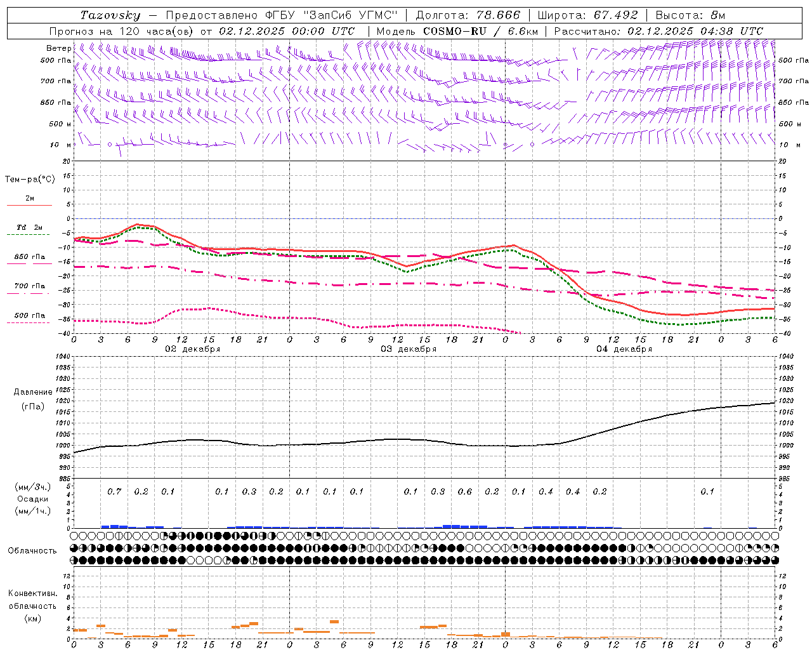Click the latitude value "Широта: 67.492"
Image resolution: width=812 pixels, height=650 pixels.
click(588, 15)
